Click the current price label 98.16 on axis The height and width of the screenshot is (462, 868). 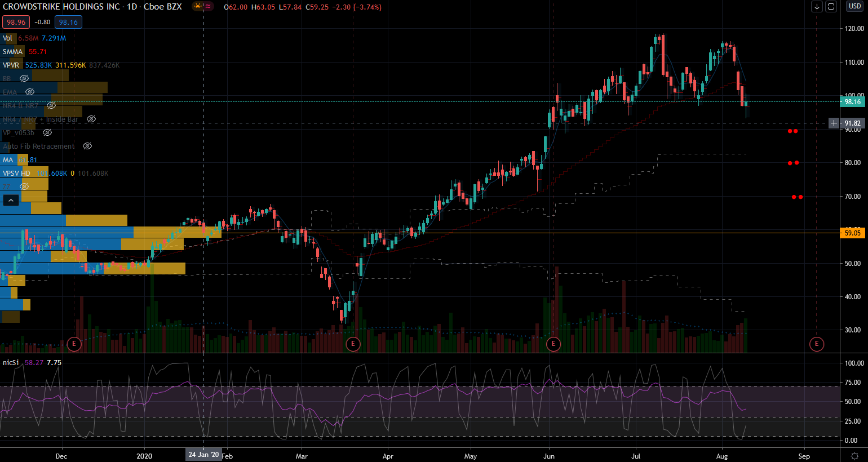coord(852,101)
